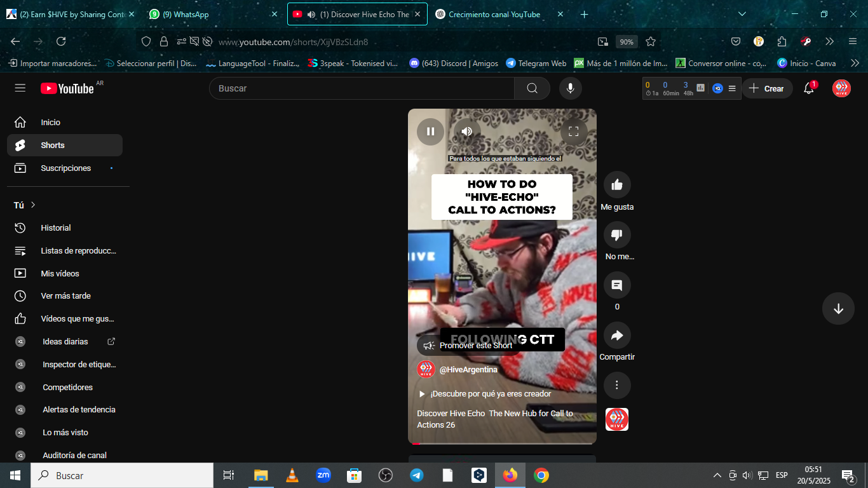Viewport: 868px width, 488px height.
Task: Close the WhatsApp tab
Action: [275, 14]
